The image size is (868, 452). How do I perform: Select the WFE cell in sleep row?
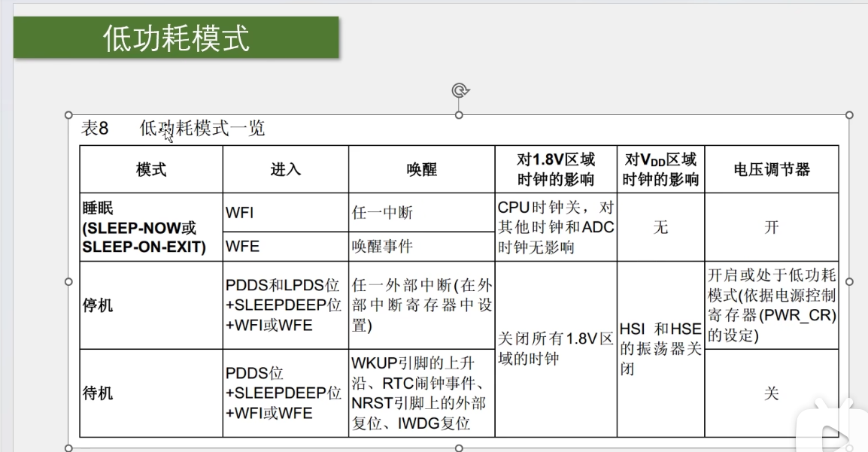coord(286,246)
